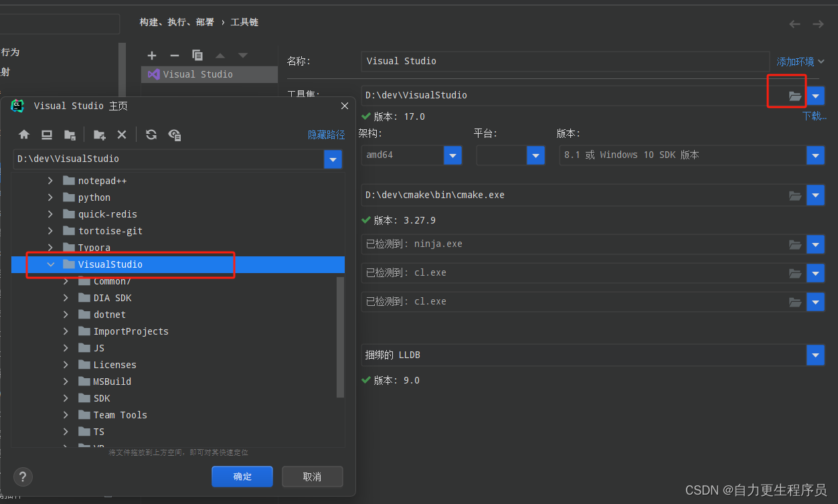
Task: Expand the tortoise-git folder
Action: (50, 231)
